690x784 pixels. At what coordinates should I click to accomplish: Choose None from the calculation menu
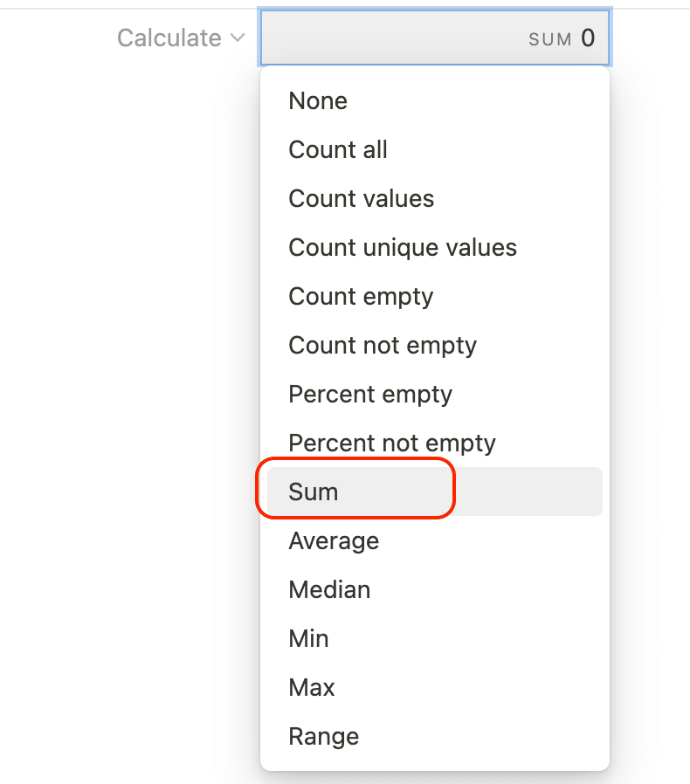coord(434,100)
